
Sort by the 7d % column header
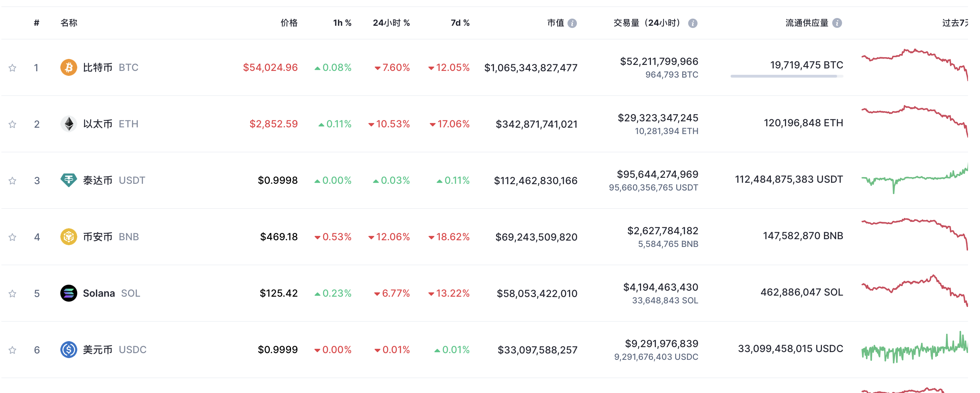[x=460, y=23]
